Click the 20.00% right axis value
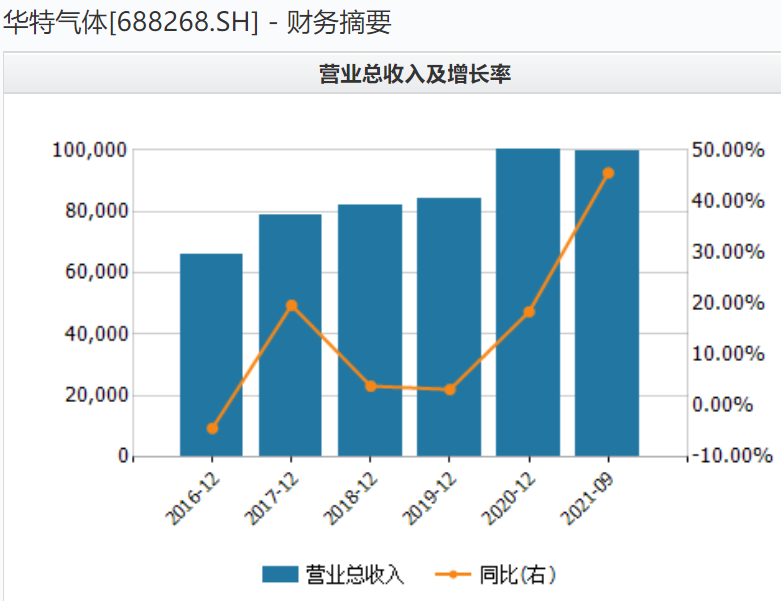781x601 pixels. click(x=728, y=303)
